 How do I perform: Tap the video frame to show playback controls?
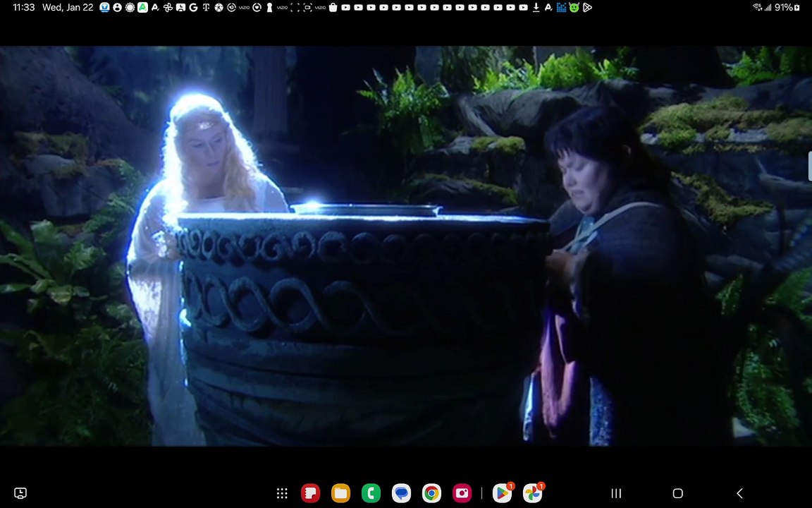(406, 246)
